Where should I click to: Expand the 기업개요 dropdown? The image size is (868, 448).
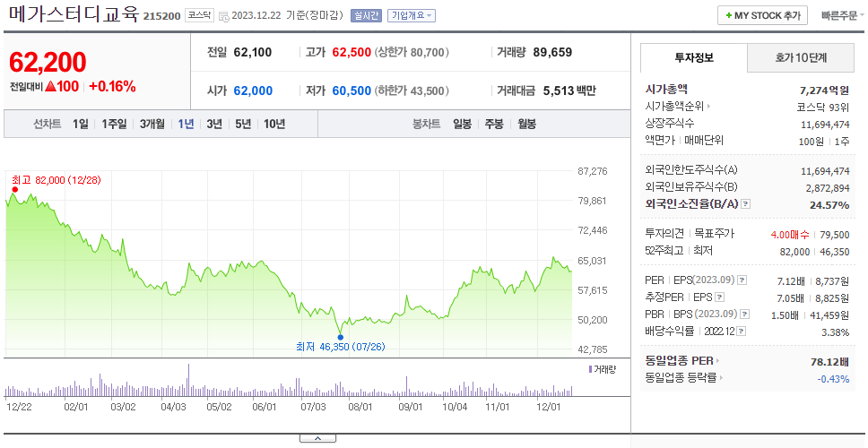[x=412, y=15]
